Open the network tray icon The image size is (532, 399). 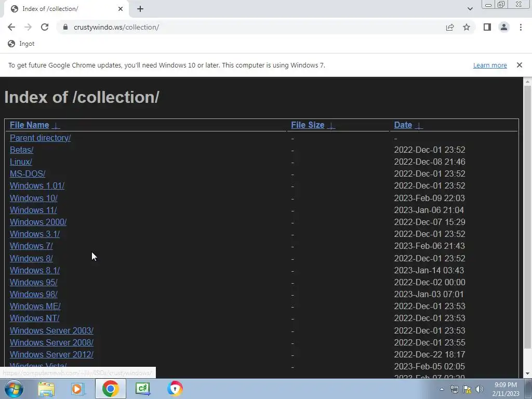454,390
